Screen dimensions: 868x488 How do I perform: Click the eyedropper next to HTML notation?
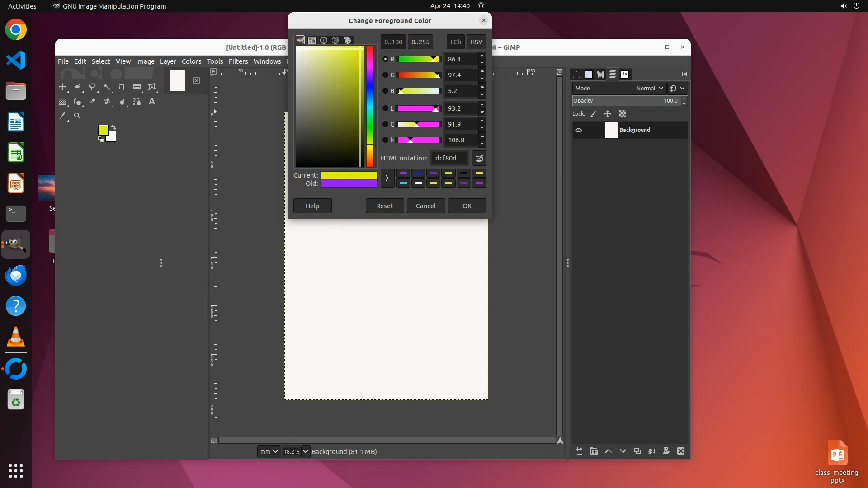479,158
